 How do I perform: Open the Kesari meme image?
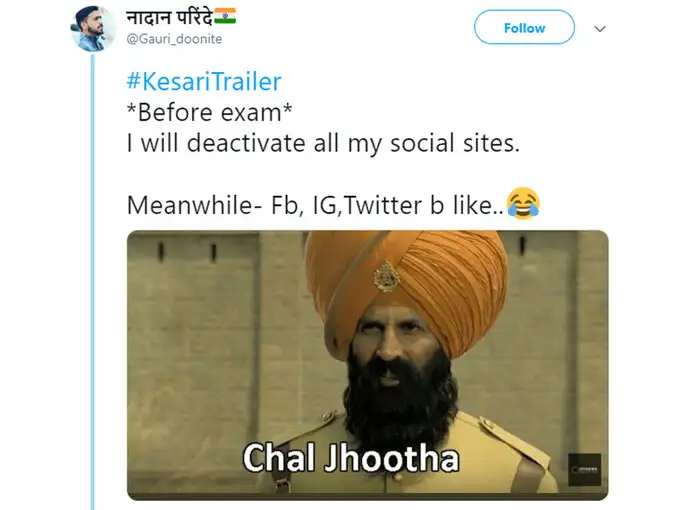367,365
